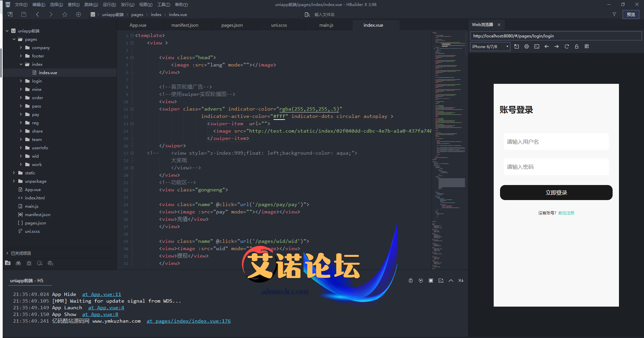Open the bug debug icon in the bottom-left bar

coord(29,263)
